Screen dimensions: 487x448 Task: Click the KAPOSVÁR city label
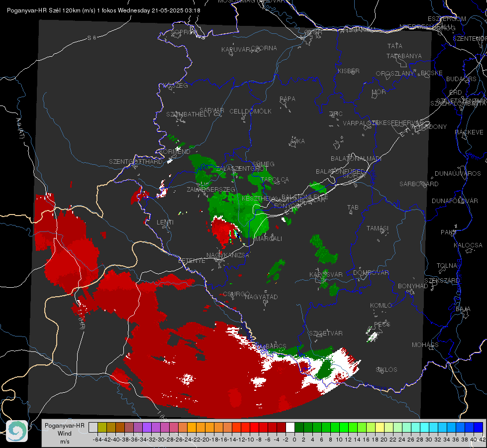[x=326, y=274]
